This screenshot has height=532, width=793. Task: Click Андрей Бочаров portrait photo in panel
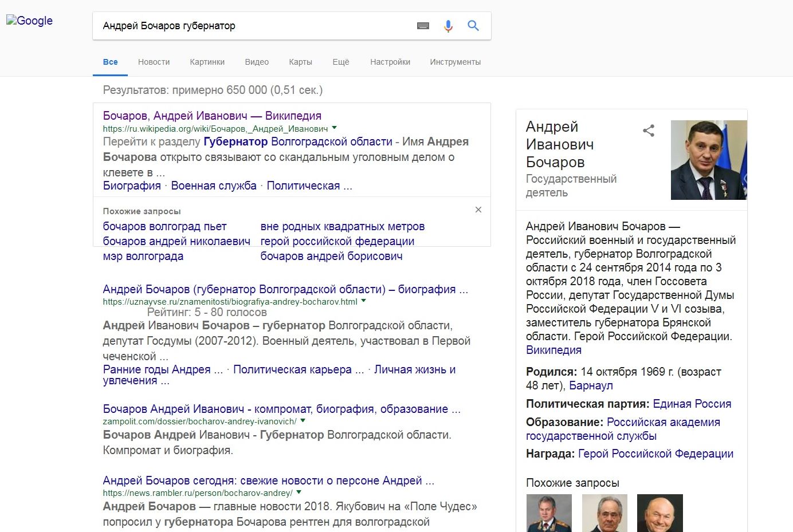(709, 160)
